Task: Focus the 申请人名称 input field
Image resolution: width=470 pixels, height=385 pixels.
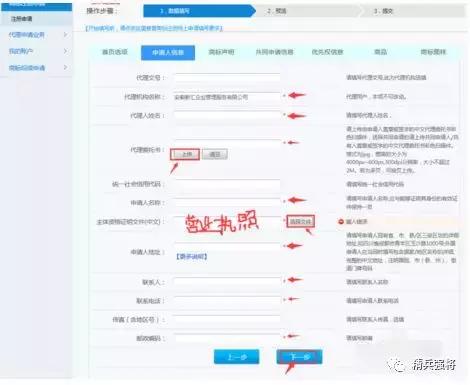Action: (x=227, y=202)
